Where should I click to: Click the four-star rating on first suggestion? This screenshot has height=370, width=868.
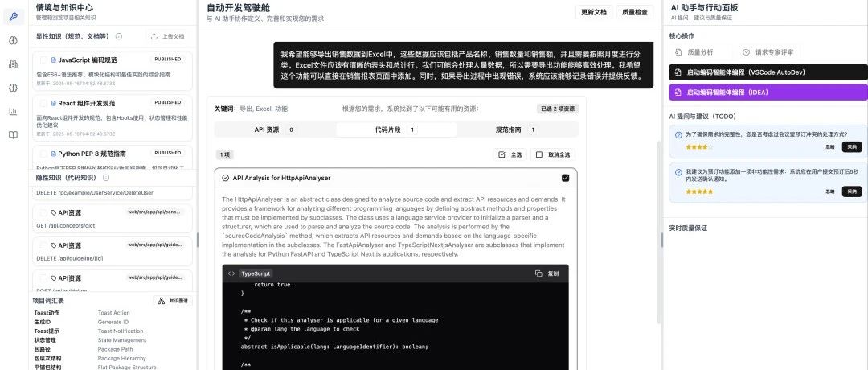tap(699, 146)
